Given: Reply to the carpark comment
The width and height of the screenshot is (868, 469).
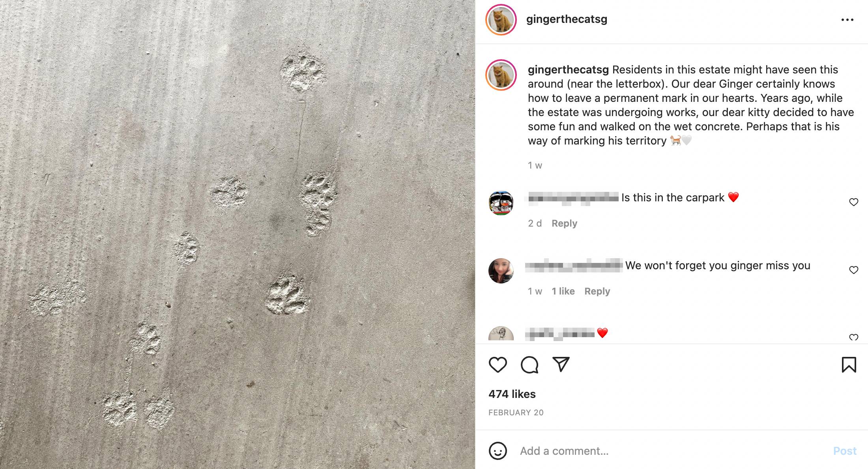Looking at the screenshot, I should [564, 223].
